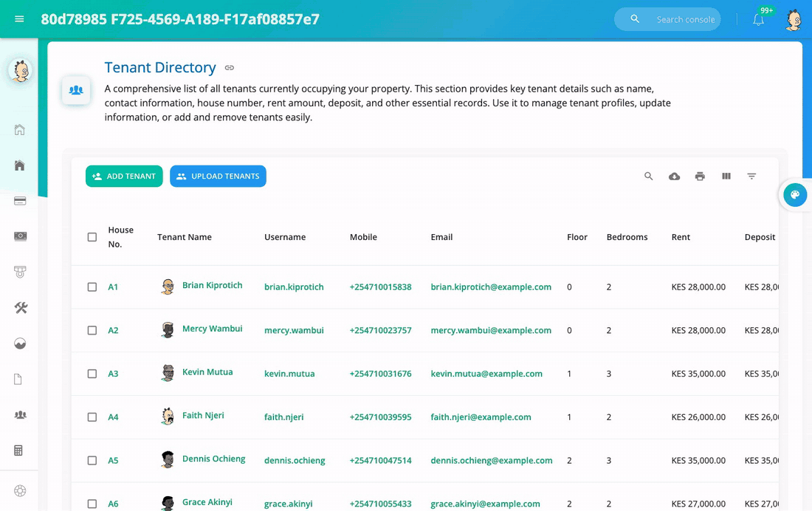The height and width of the screenshot is (511, 812).
Task: Sort by House No. column header
Action: pyautogui.click(x=120, y=237)
